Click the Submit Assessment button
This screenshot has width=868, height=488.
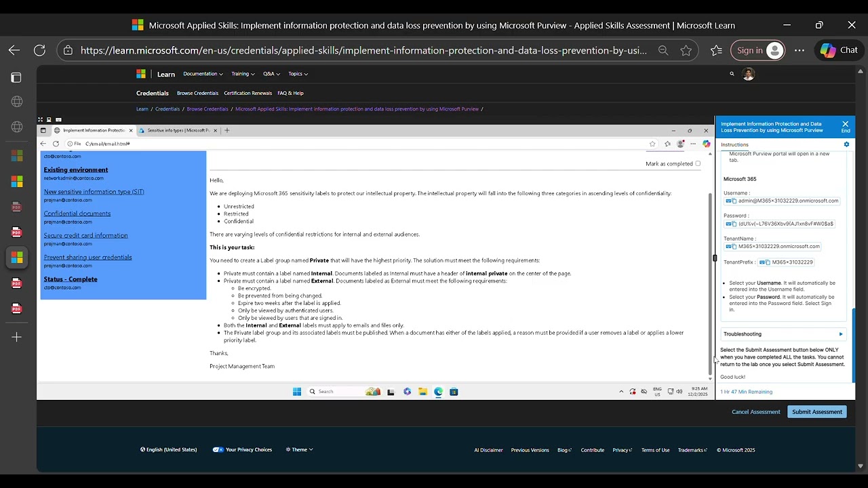pyautogui.click(x=817, y=412)
